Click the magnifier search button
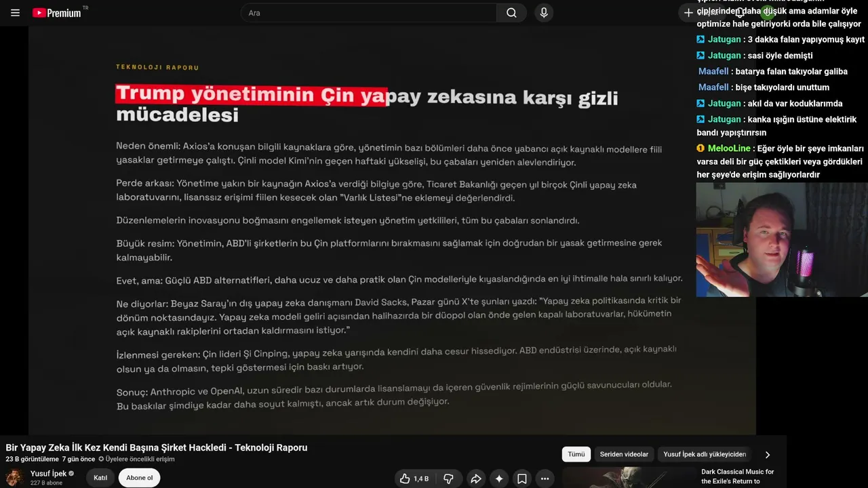 tap(511, 13)
